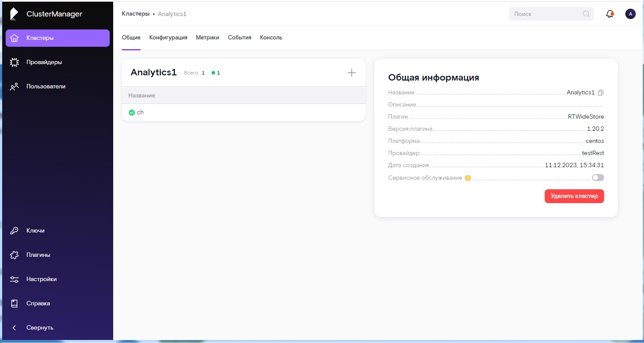Switch to the Метрики tab

[x=207, y=38]
